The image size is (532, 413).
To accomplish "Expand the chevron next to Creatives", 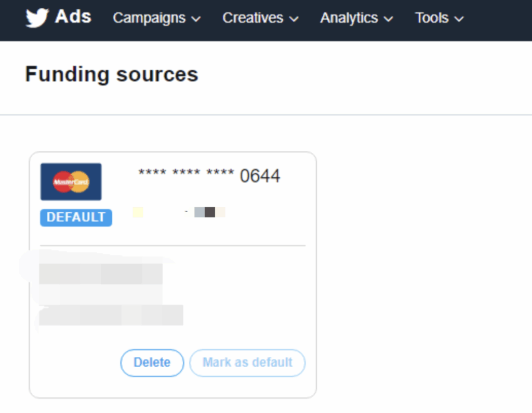I will coord(294,19).
